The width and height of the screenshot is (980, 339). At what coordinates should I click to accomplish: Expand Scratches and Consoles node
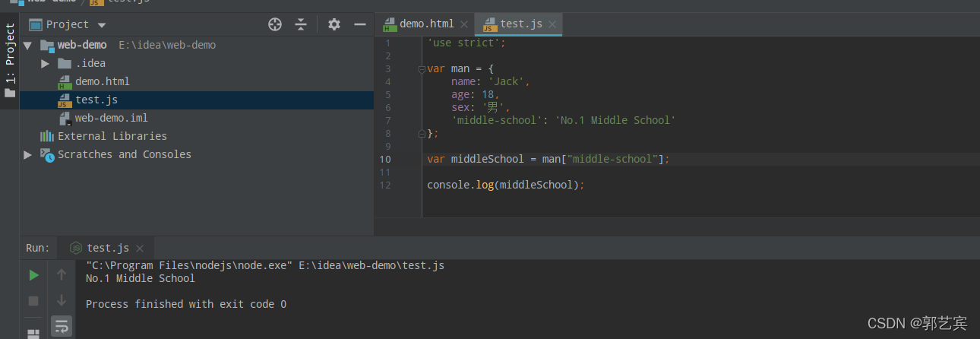[x=27, y=154]
